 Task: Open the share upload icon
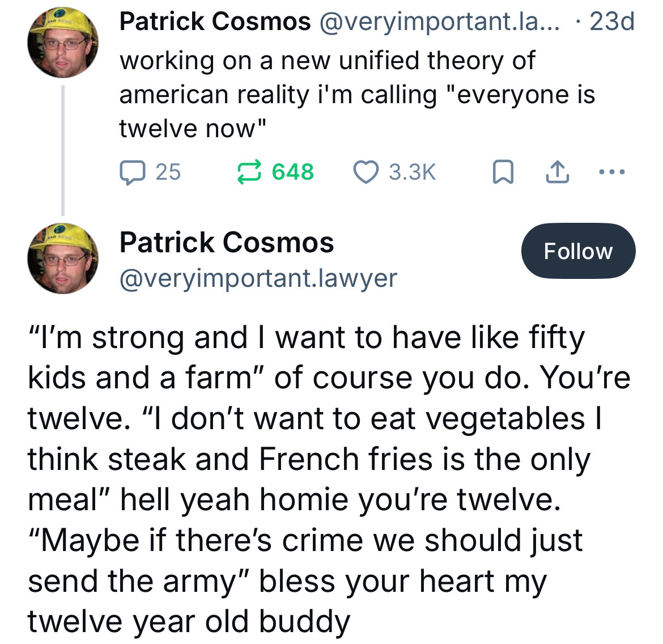coord(556,172)
